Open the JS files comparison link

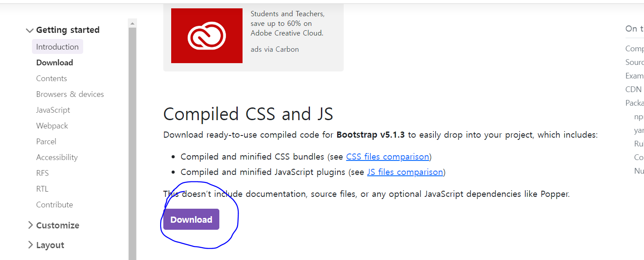[405, 172]
